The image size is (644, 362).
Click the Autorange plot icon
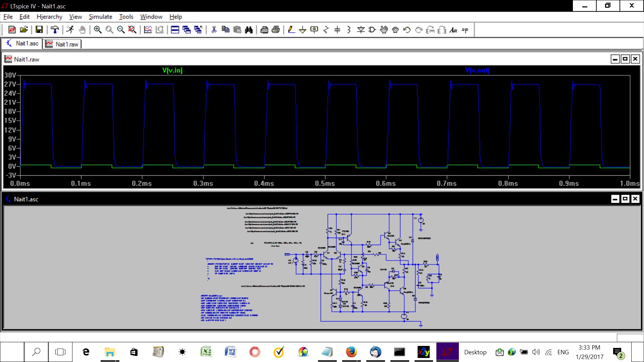[148, 30]
